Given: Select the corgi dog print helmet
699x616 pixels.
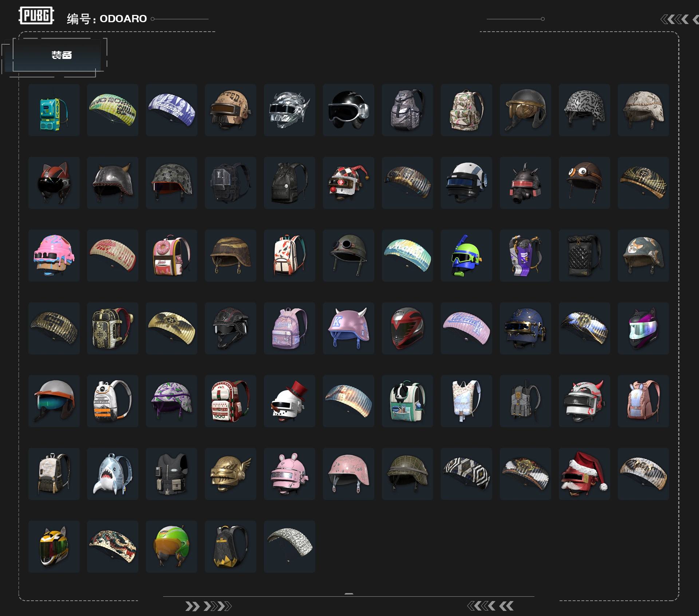Looking at the screenshot, I should [x=644, y=255].
